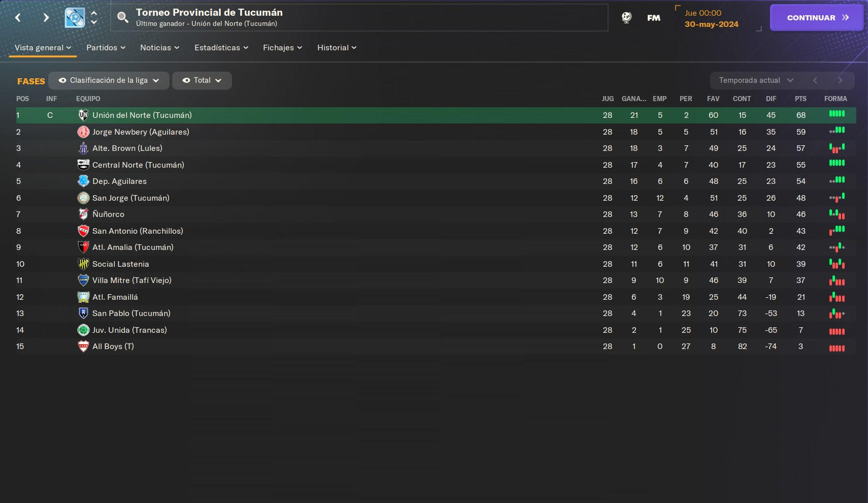This screenshot has height=503, width=868.
Task: Go forward with the right arrow
Action: point(46,18)
